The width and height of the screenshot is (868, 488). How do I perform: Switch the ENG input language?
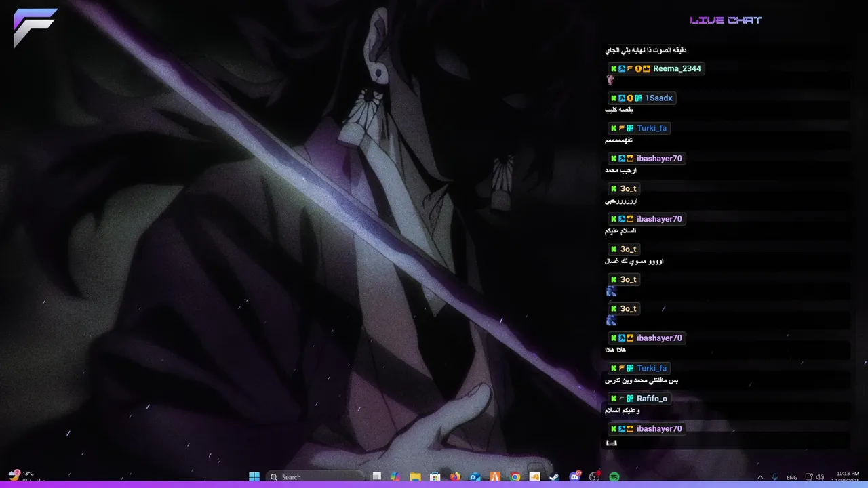791,477
